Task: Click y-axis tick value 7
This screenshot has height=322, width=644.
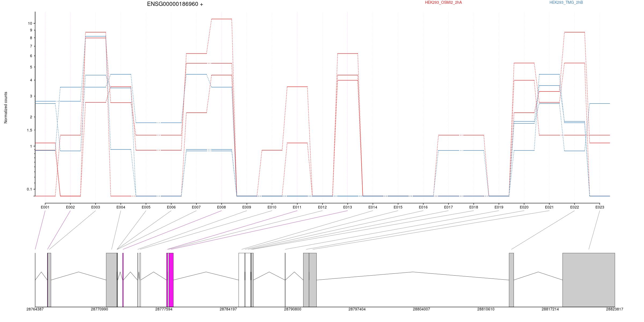Action: [x=31, y=46]
